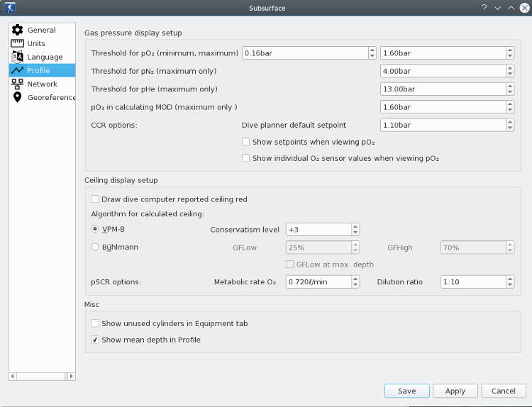Decrease the Metabolic rate O₂ value

pos(355,285)
